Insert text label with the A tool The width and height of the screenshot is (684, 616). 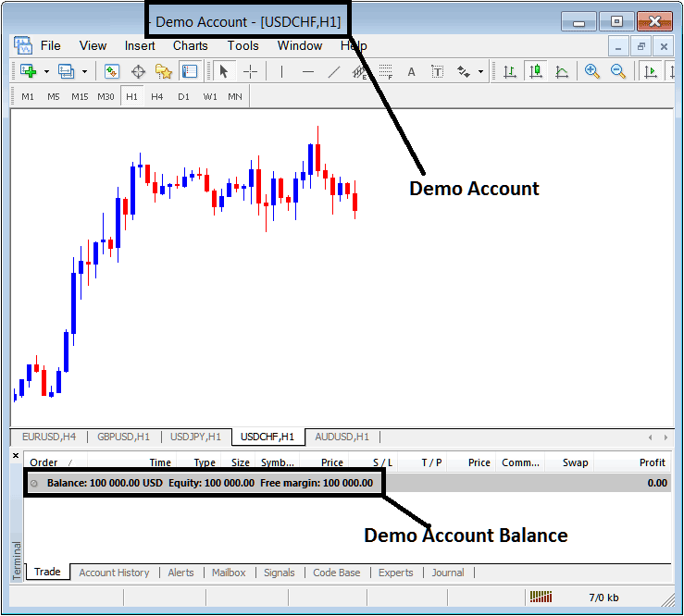click(411, 71)
